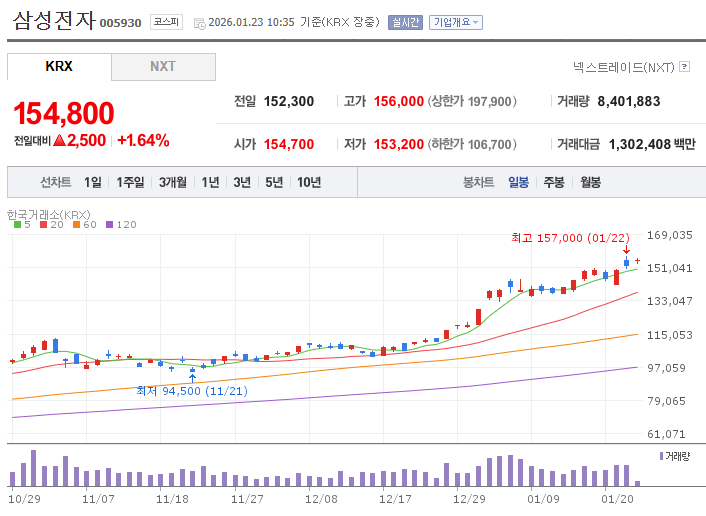Click the 코스피 market label
Viewport: 706px width, 516px height.
(166, 22)
